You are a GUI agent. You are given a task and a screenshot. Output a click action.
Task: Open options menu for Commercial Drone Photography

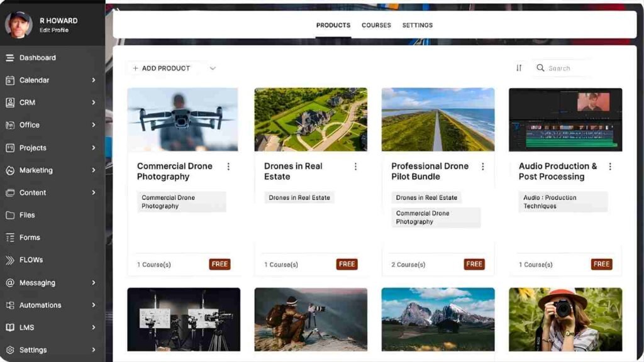pos(228,167)
